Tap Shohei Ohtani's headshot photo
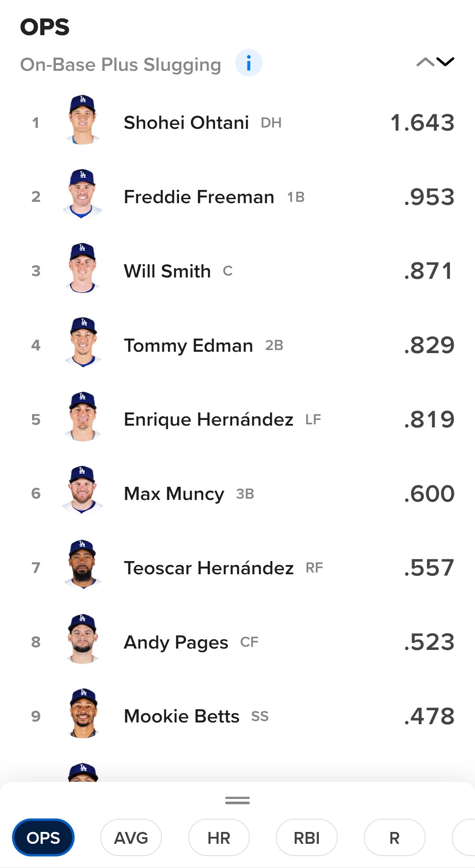Screen dimensions: 475x868 tap(83, 120)
